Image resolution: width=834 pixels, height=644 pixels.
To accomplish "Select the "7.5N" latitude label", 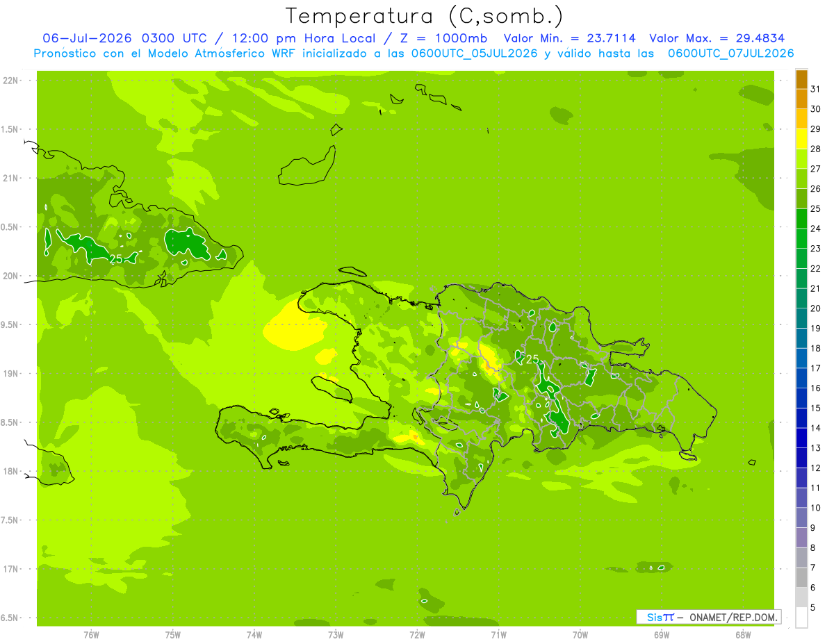I will (x=10, y=520).
